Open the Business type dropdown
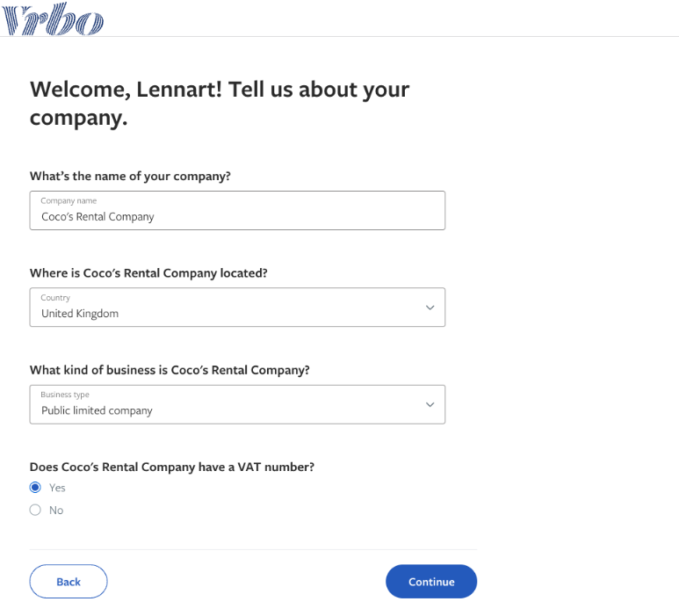The height and width of the screenshot is (616, 679). coord(237,404)
